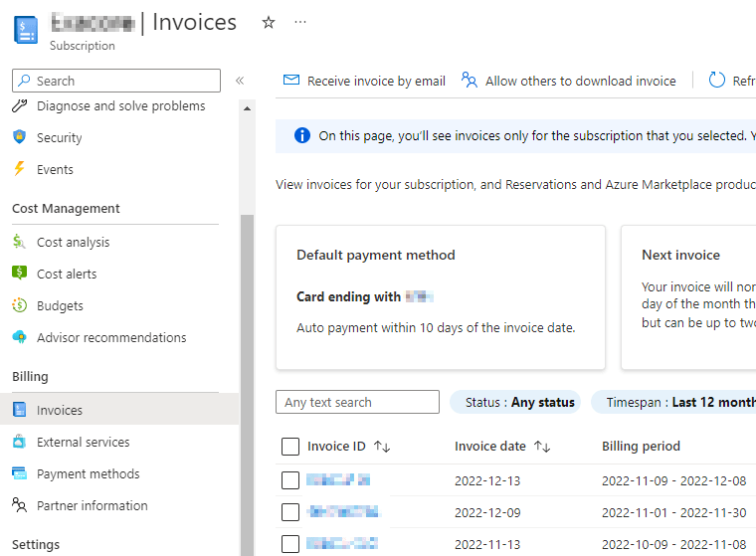This screenshot has height=556, width=756.
Task: Click the Budgets circular dollar icon
Action: (19, 304)
